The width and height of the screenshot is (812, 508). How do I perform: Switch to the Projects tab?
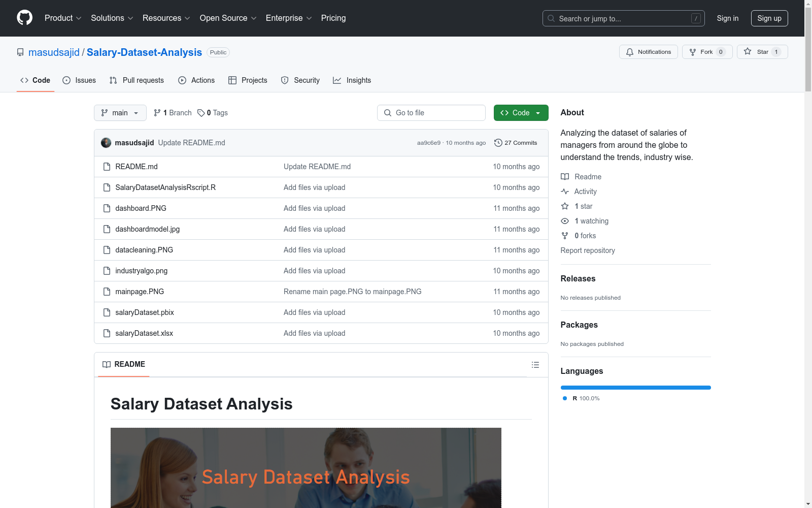click(x=248, y=80)
